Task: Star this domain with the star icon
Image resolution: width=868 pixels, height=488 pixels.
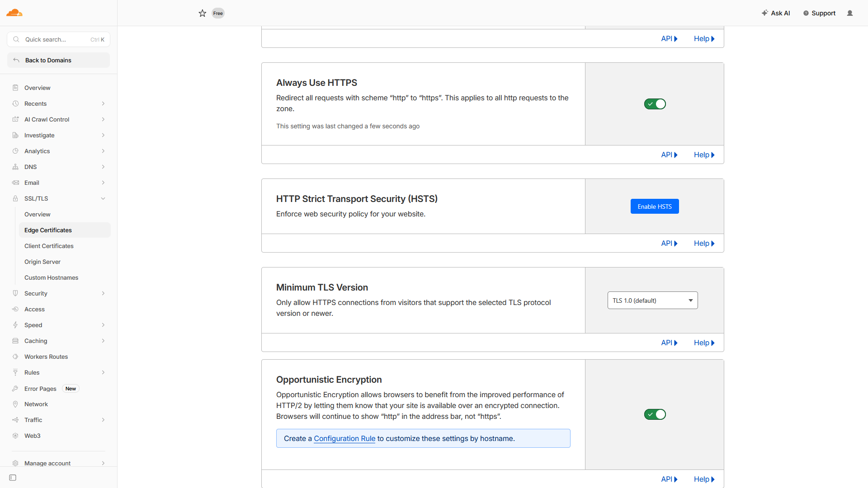Action: (203, 13)
